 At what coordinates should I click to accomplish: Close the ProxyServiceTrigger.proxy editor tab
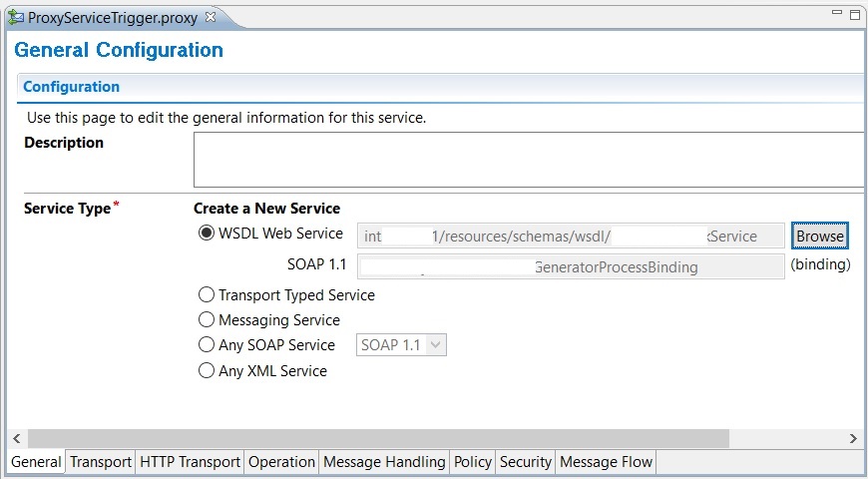(x=211, y=17)
